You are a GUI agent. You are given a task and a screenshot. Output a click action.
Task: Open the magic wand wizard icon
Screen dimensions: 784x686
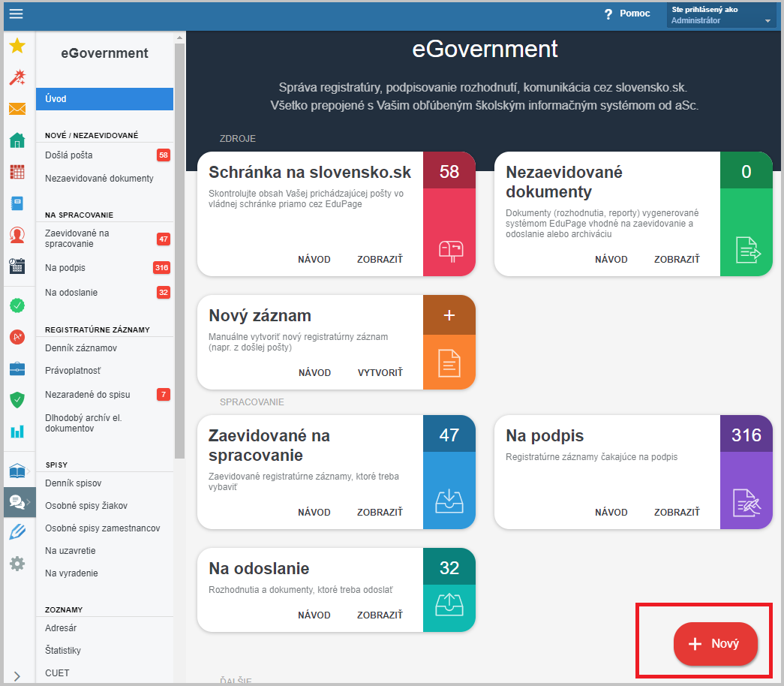coord(17,77)
